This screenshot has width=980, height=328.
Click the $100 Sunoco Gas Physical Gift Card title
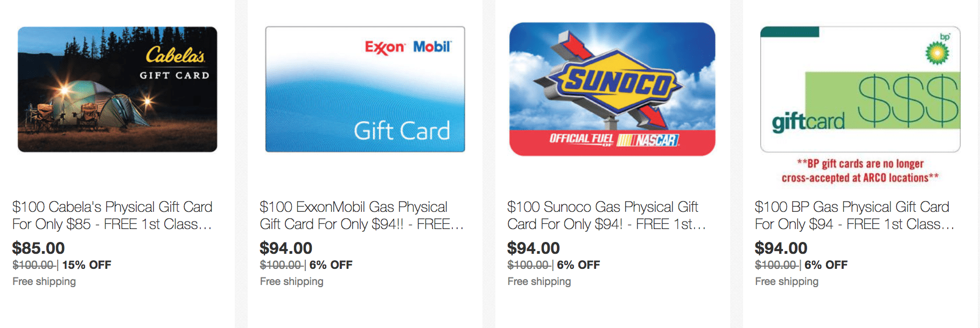pyautogui.click(x=607, y=215)
